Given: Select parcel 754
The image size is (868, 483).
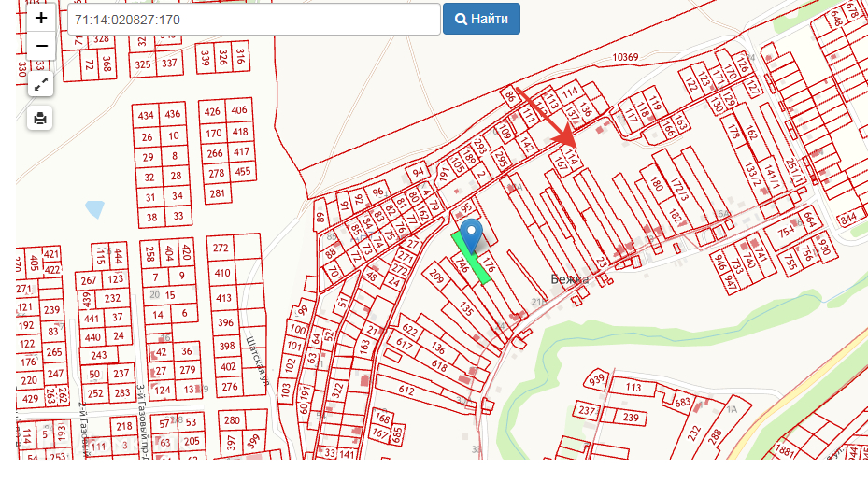Looking at the screenshot, I should click(786, 232).
